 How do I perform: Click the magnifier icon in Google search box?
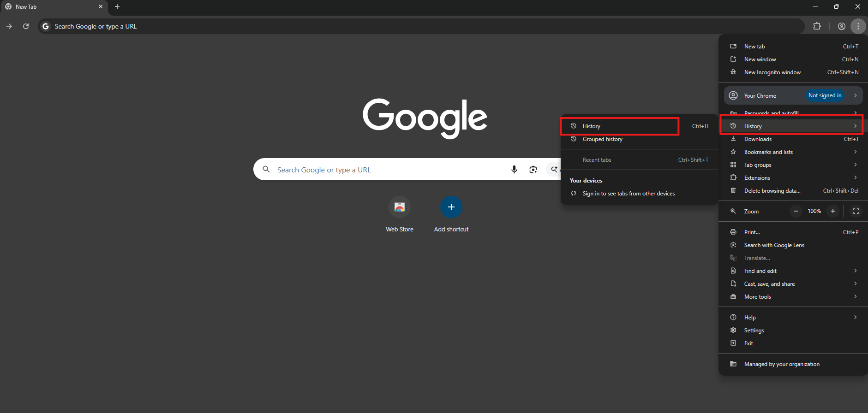[266, 169]
